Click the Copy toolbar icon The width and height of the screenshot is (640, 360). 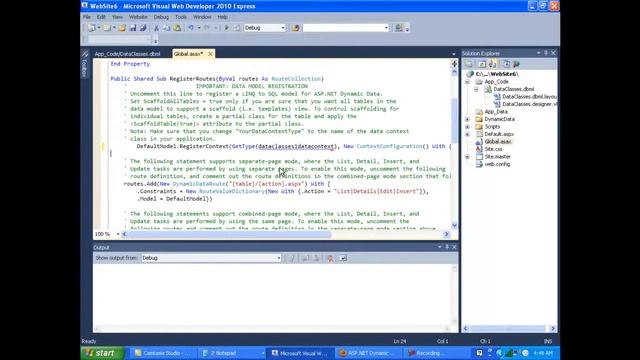pyautogui.click(x=167, y=28)
